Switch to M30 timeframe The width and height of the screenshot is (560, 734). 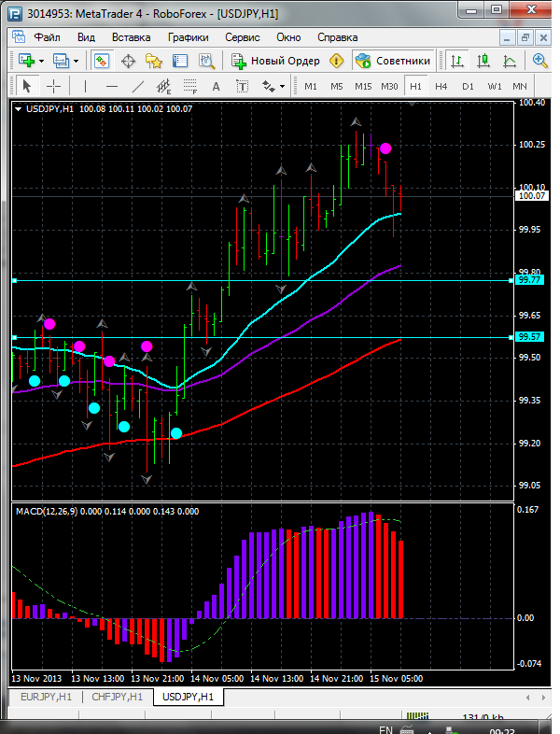389,87
